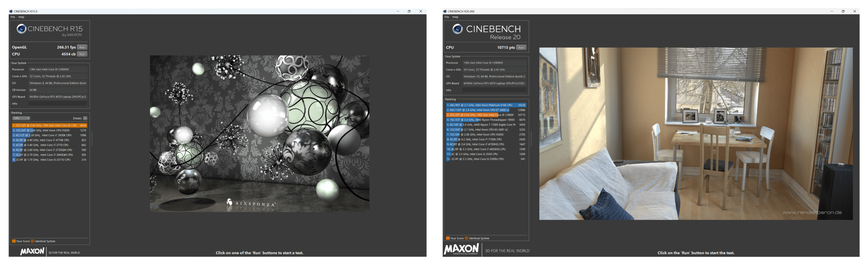Image resolution: width=868 pixels, height=266 pixels.
Task: Run the OpenGL test in R15
Action: (82, 47)
